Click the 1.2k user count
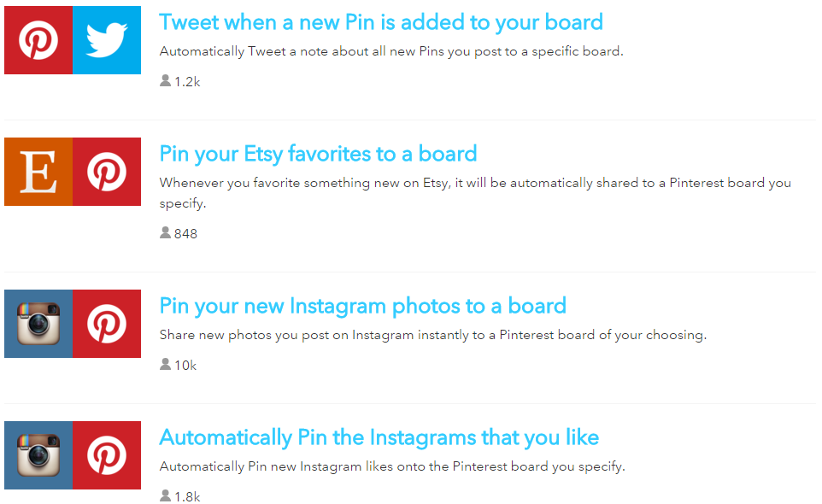The image size is (822, 504). pyautogui.click(x=187, y=82)
